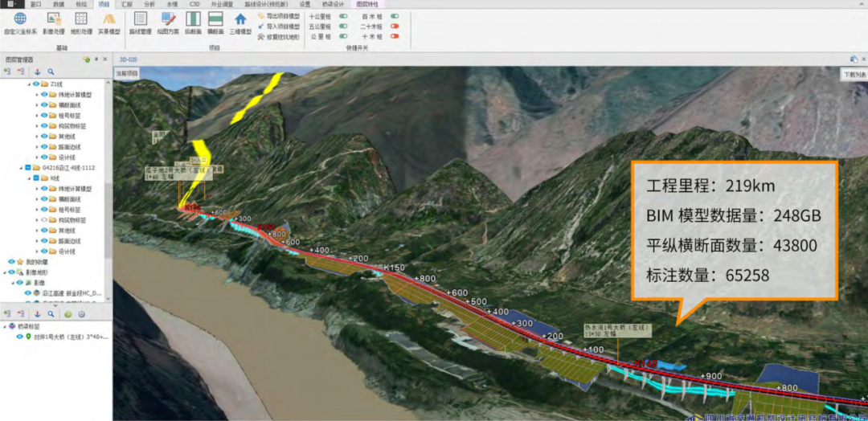
Task: Enable the 二十米桩 switch
Action: click(x=395, y=27)
